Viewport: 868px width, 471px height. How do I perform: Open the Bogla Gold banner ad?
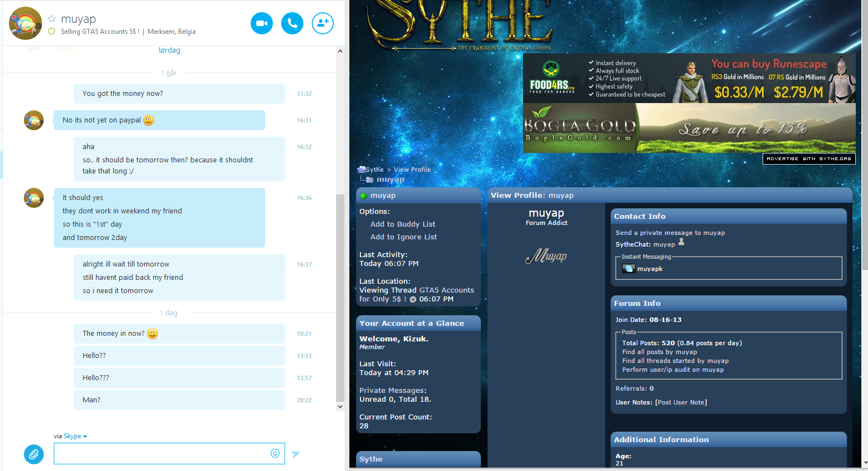coord(689,128)
